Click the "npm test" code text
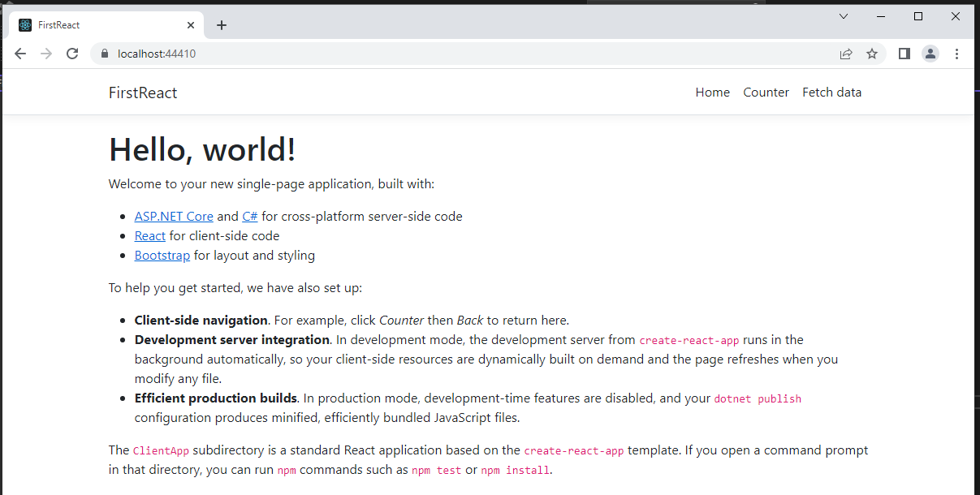Image resolution: width=980 pixels, height=495 pixels. (x=436, y=470)
